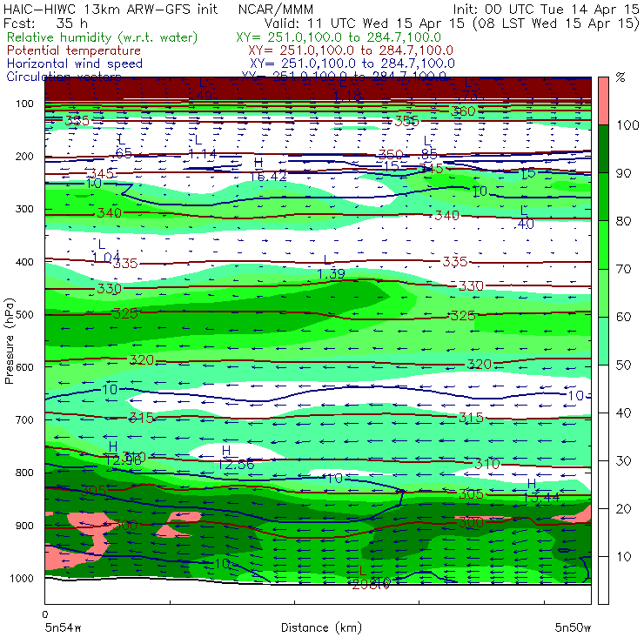Click the 1000 hPa pressure tick label
Image resolution: width=644 pixels, height=644 pixels.
21,578
